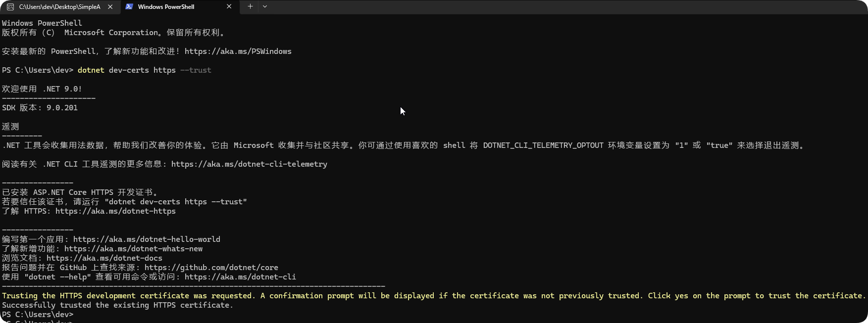Click the last fully visible "PS C:\Users\dev>" prompt

pyautogui.click(x=38, y=315)
